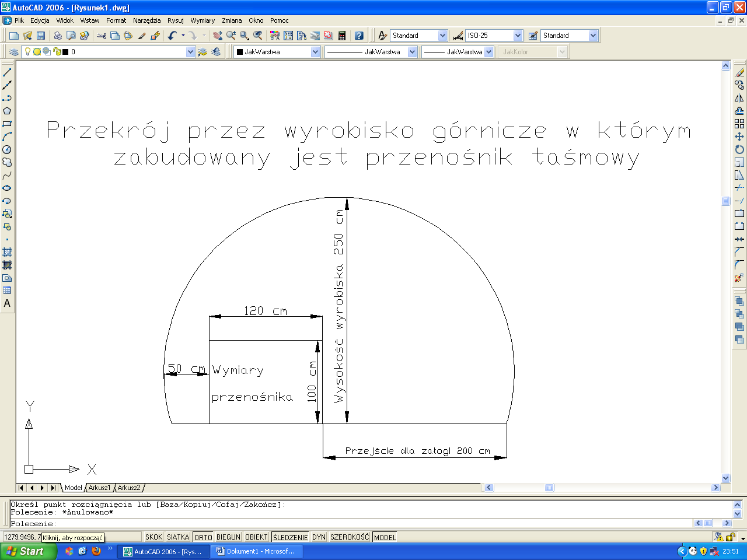
Task: Select the Mirror modify tool
Action: point(739,98)
